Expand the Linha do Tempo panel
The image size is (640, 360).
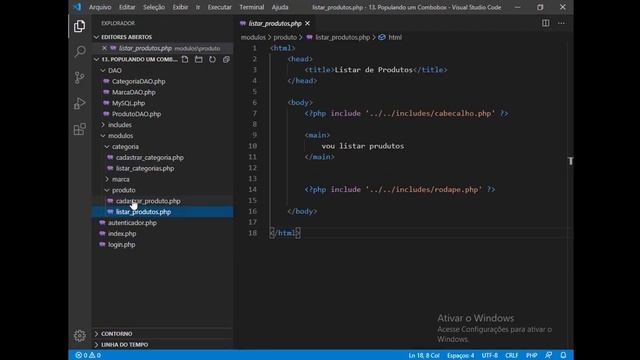pos(162,345)
